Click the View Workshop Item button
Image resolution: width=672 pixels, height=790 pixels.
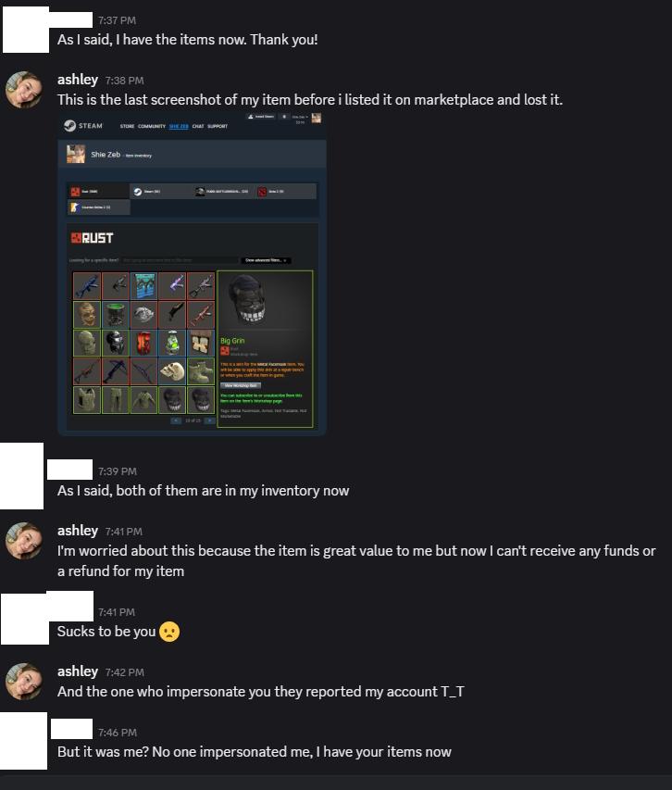click(241, 385)
